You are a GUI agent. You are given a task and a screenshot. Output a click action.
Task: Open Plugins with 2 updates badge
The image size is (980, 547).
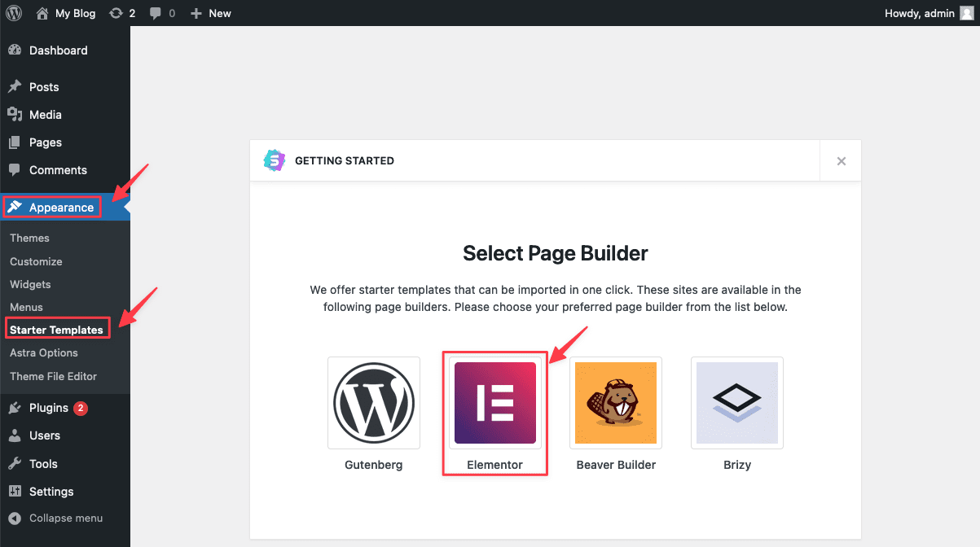(49, 408)
